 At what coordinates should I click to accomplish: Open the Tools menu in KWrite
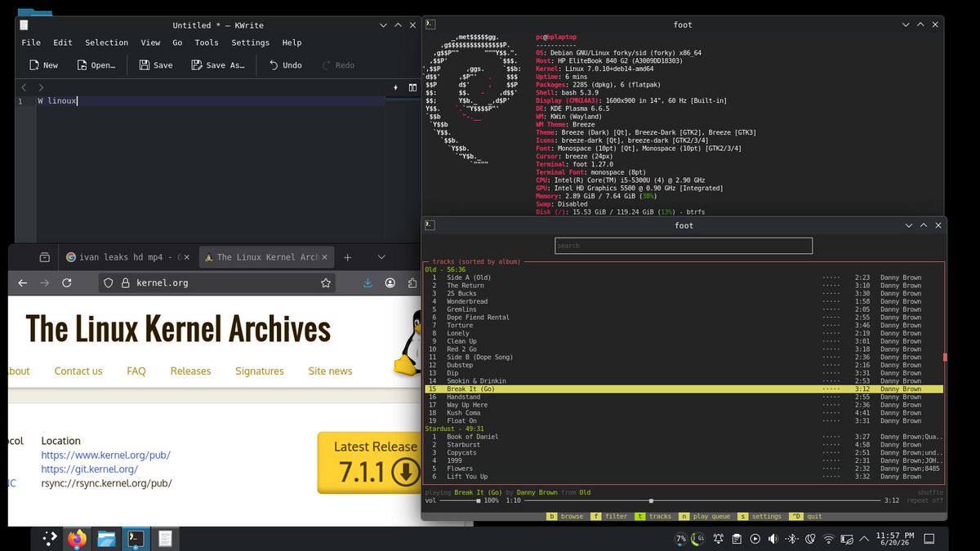point(207,42)
